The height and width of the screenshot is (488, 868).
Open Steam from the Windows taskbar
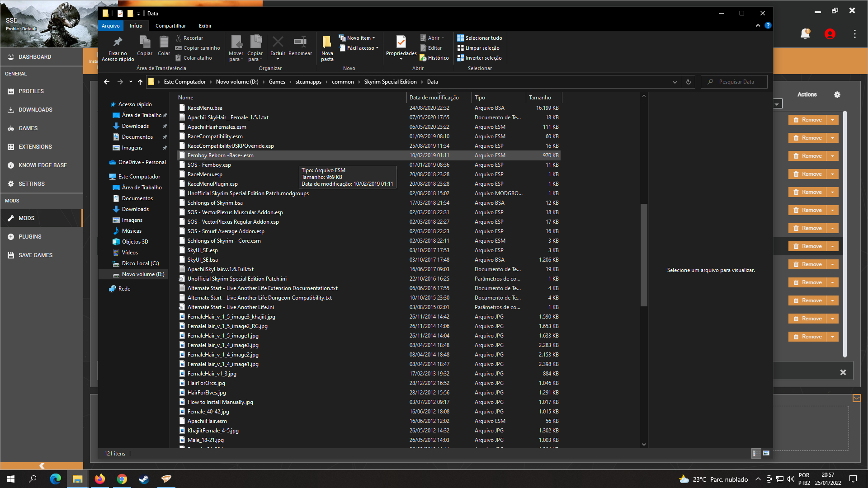pyautogui.click(x=144, y=479)
